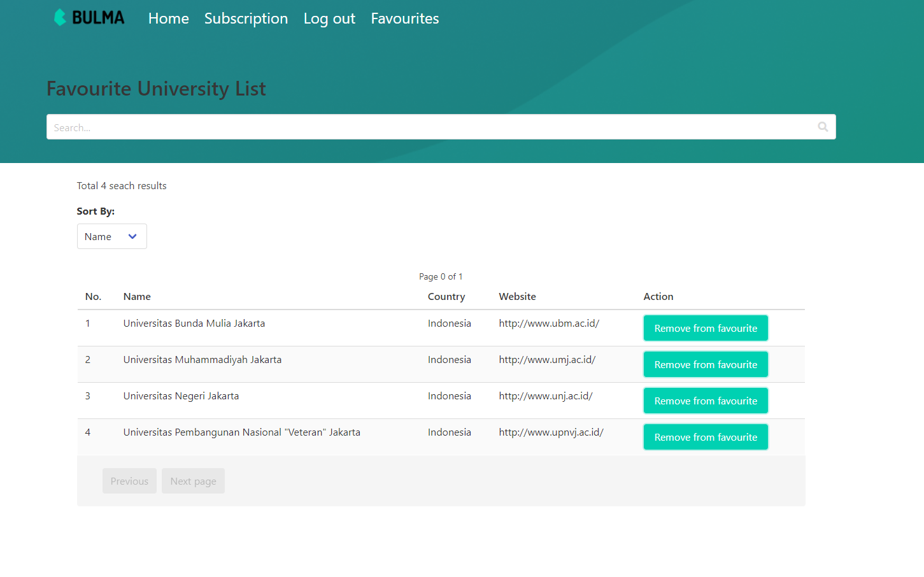This screenshot has width=924, height=577.
Task: Remove Universitas Muhammadiyah Jakarta from favourite
Action: (706, 364)
